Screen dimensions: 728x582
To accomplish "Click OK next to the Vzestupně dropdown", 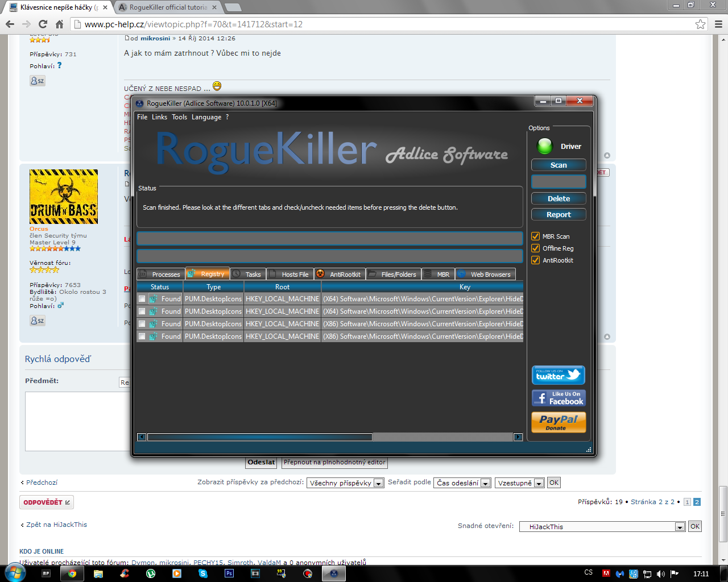I will (x=553, y=483).
